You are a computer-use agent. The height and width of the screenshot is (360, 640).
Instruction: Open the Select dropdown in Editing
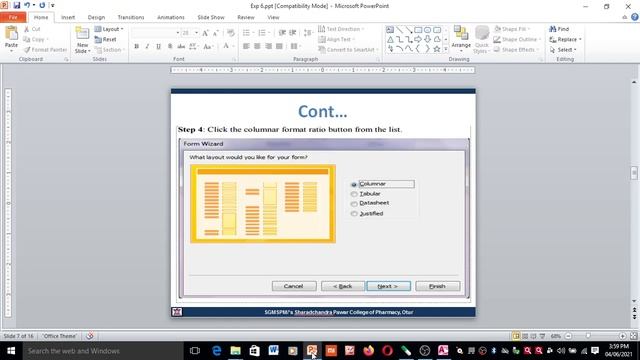pos(563,49)
